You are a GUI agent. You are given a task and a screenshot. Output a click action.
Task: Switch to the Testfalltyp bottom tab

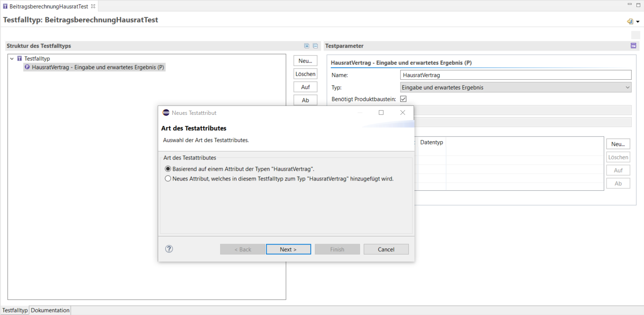point(15,310)
